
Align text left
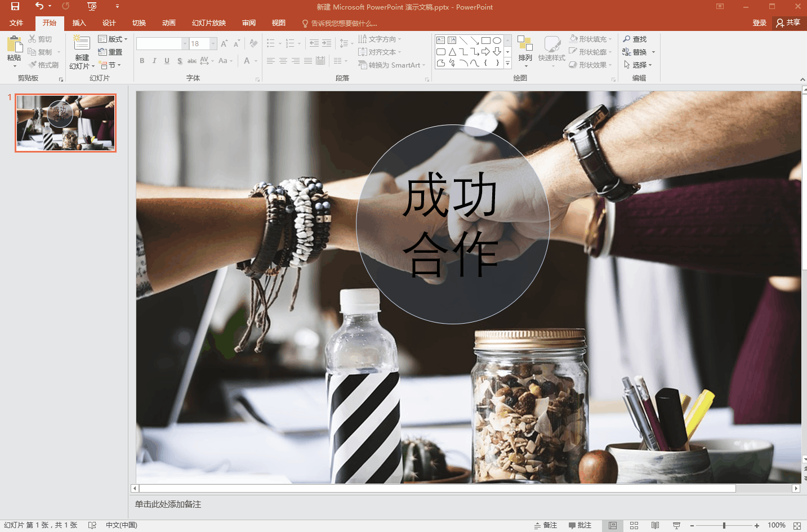tap(271, 61)
